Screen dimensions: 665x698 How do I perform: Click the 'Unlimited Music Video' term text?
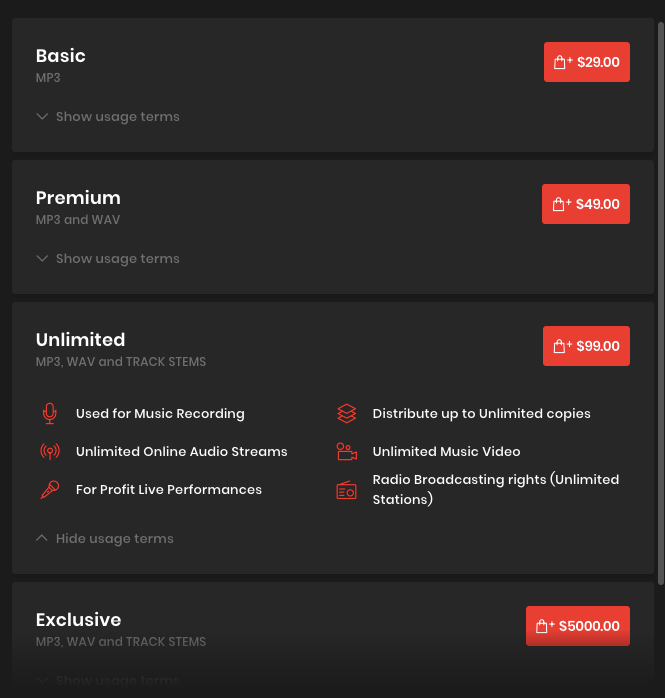click(446, 452)
